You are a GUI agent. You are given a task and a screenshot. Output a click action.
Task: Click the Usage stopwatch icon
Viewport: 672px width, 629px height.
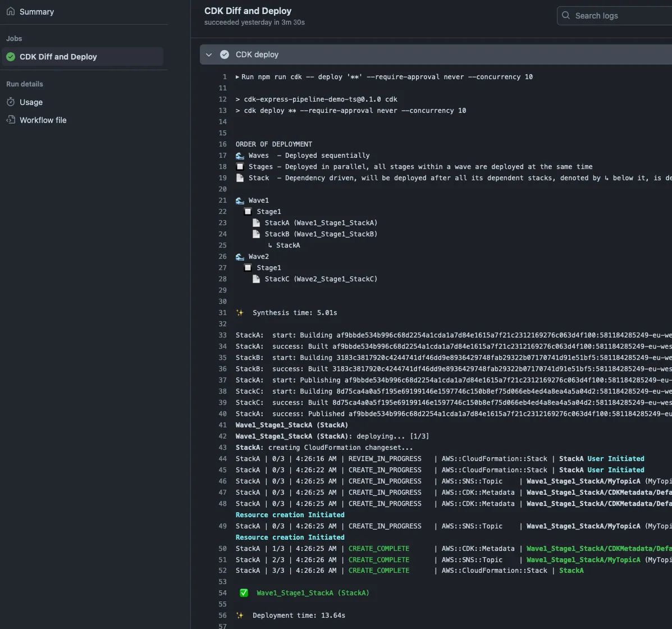click(11, 102)
